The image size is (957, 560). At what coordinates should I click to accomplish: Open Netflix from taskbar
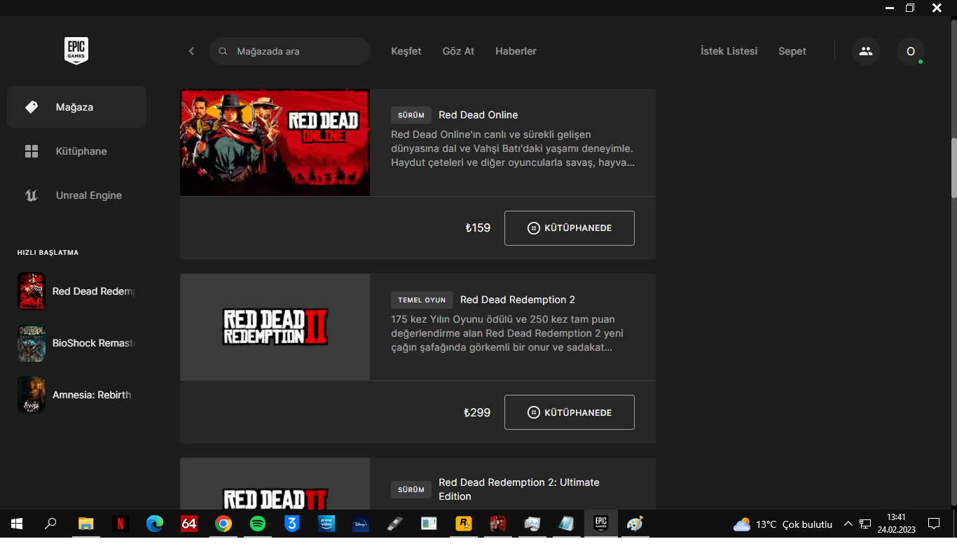pyautogui.click(x=121, y=524)
